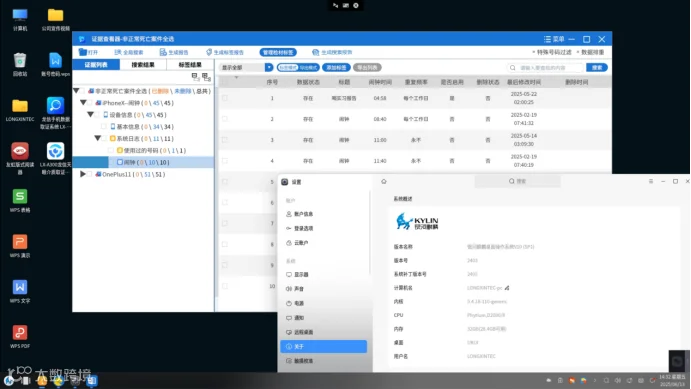
Task: Click the 最后修改时间 column header
Action: (x=524, y=82)
